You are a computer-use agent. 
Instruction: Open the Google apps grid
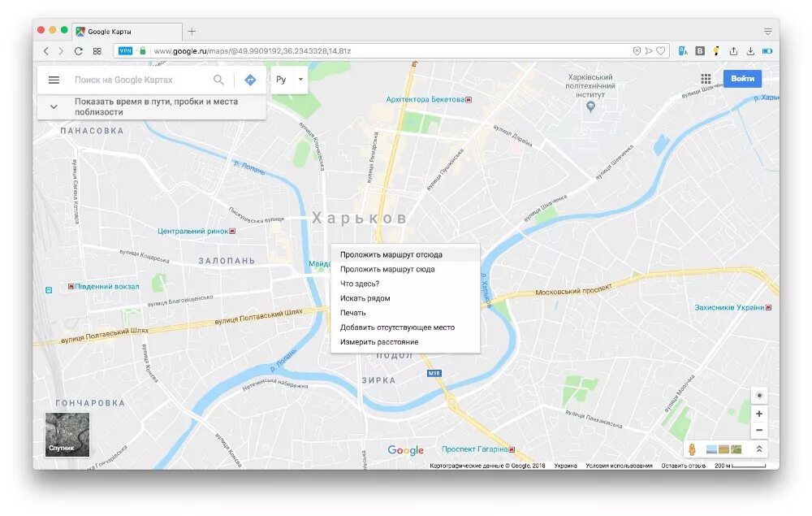click(x=706, y=79)
